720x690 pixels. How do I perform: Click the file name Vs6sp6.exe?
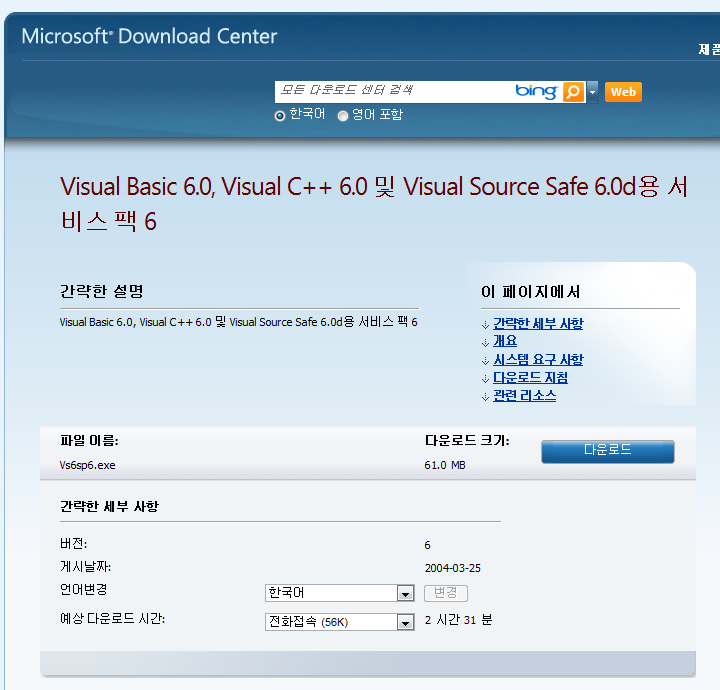pyautogui.click(x=87, y=466)
